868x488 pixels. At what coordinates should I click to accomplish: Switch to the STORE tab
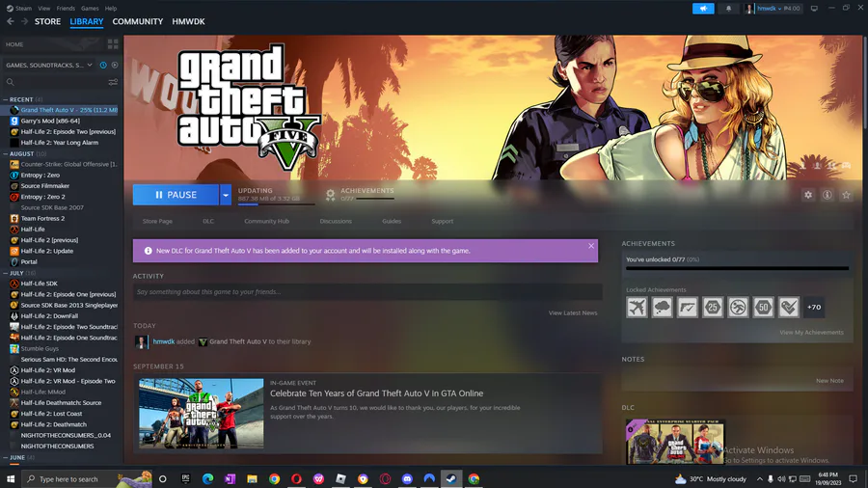point(47,21)
